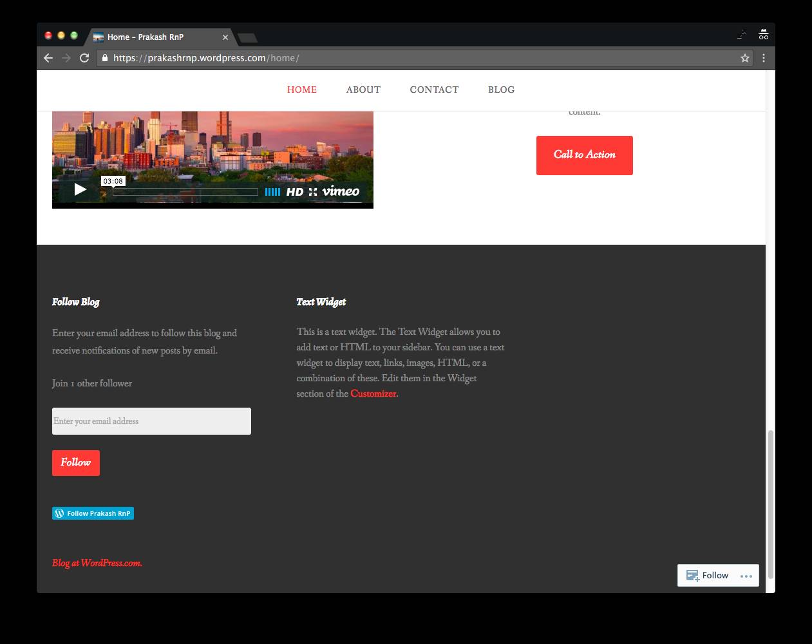Click the red Follow button

tap(76, 462)
